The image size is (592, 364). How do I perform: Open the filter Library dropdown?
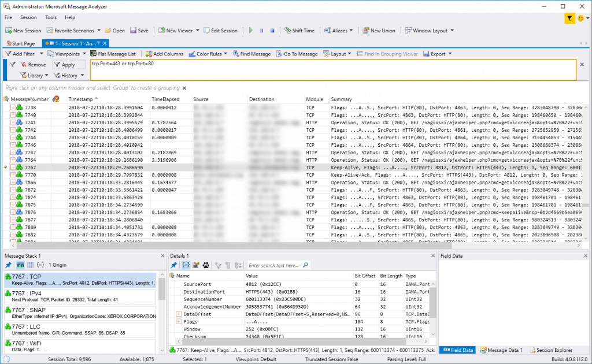tap(34, 76)
